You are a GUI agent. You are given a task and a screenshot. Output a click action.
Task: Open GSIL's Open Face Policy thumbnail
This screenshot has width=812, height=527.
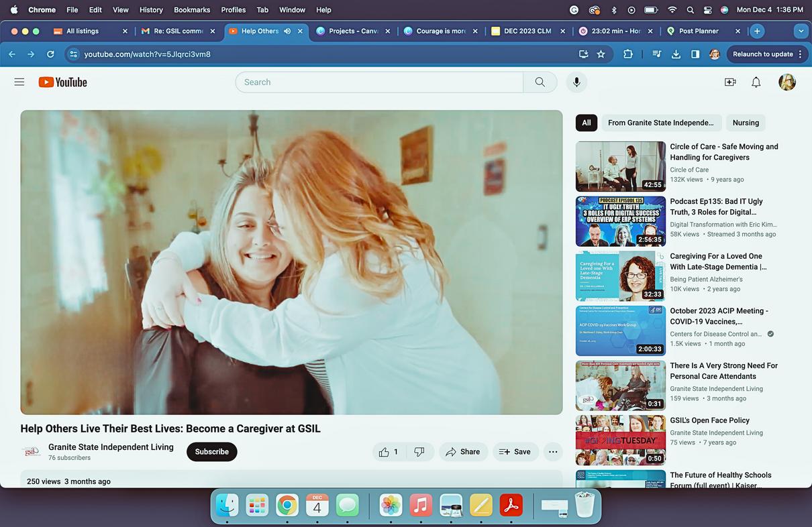point(621,441)
